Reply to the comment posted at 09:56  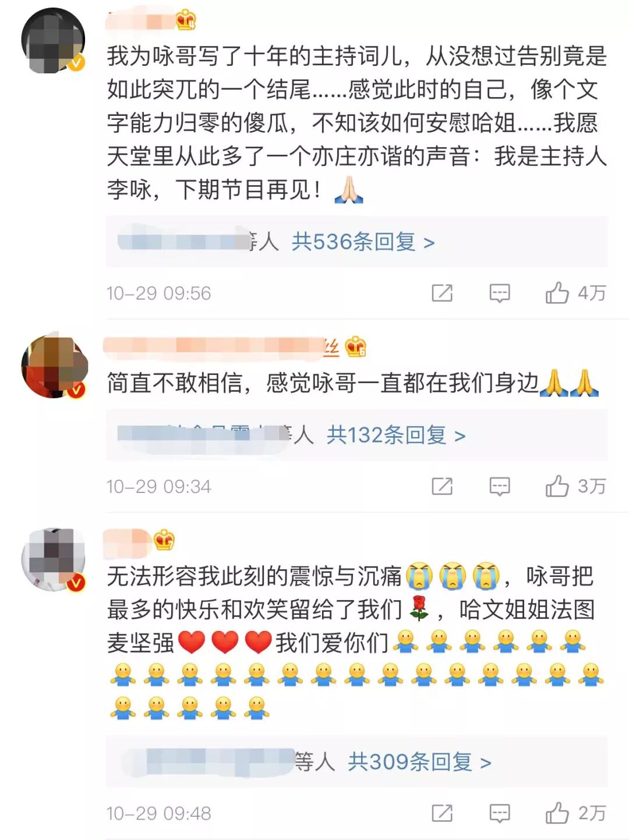coord(500,293)
